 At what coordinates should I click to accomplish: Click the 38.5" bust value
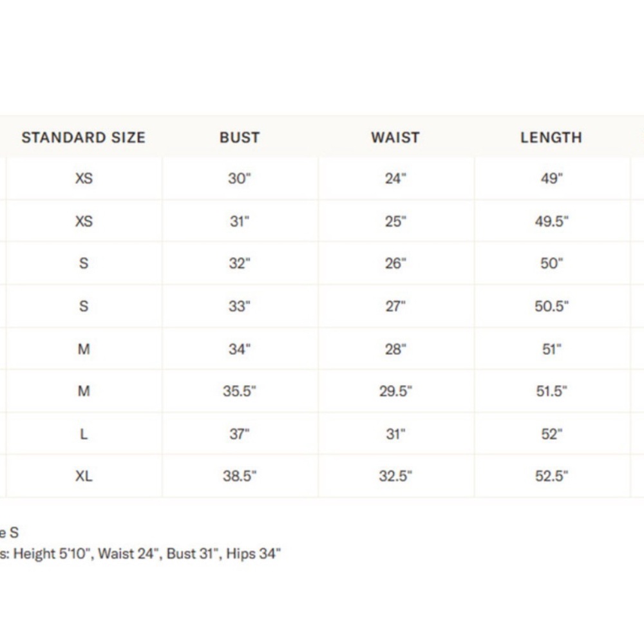coord(240,476)
